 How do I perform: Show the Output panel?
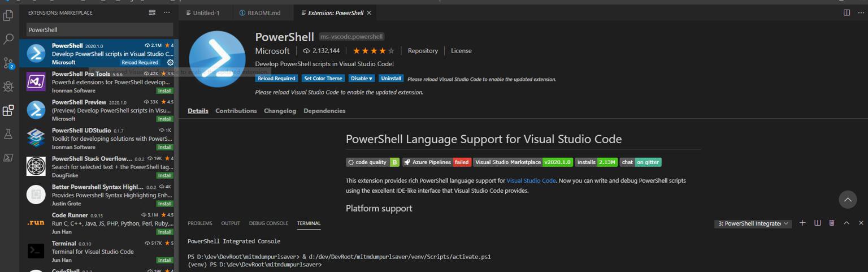(231, 223)
